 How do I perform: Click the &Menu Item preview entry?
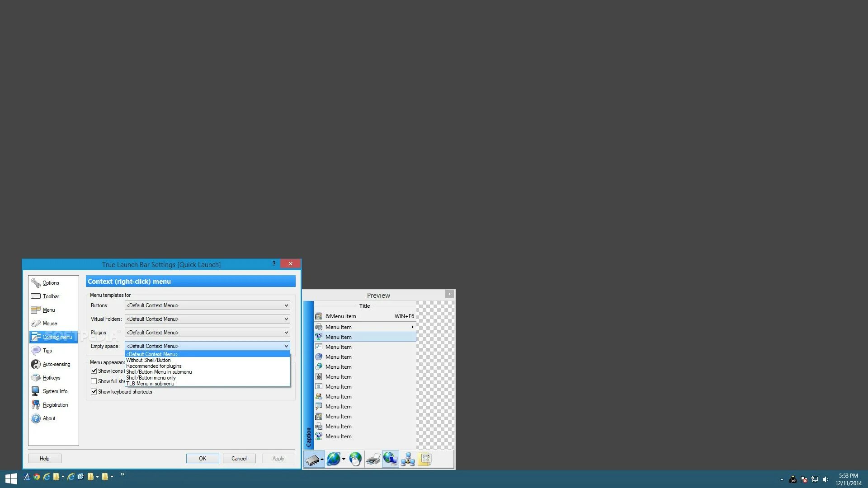(x=340, y=316)
